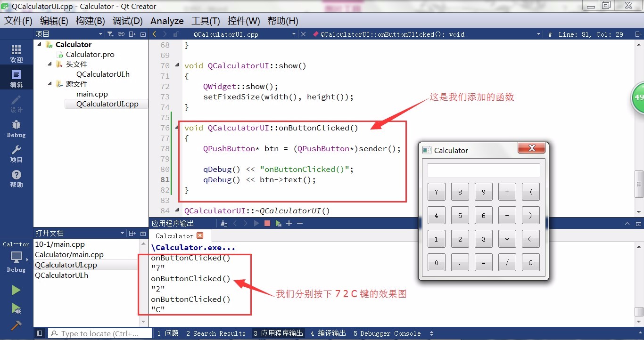Switch to Debug mode in sidebar
The width and height of the screenshot is (644, 340).
17,129
